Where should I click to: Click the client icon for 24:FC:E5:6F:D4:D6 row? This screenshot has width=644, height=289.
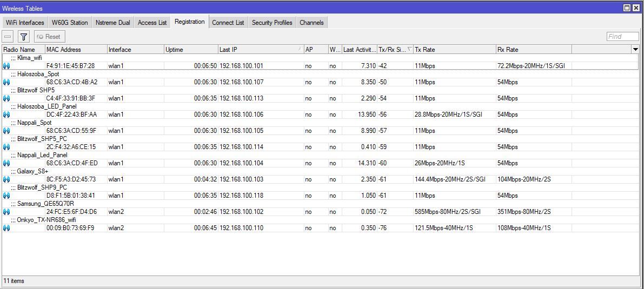(6, 212)
